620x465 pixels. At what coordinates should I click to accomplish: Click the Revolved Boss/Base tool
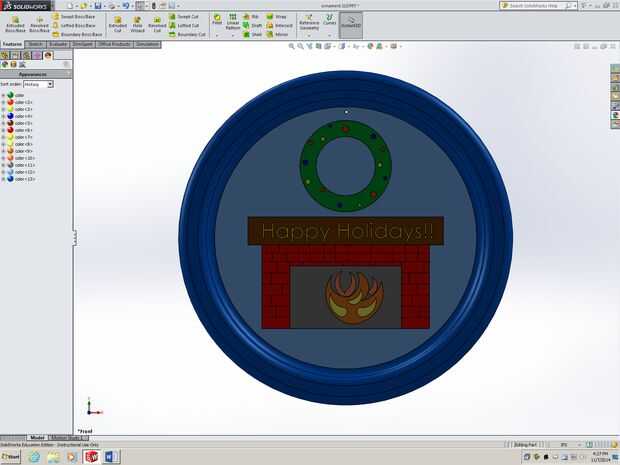(x=39, y=25)
